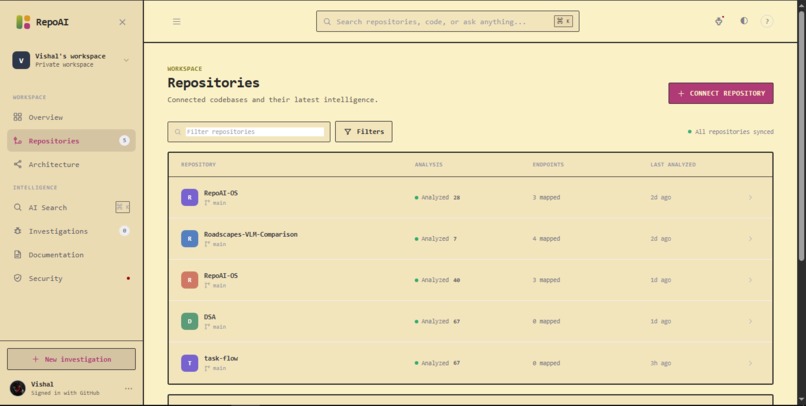Screen dimensions: 806x406
Task: Expand the chevron on Roadscapes-VLM-Comparison row
Action: point(750,238)
